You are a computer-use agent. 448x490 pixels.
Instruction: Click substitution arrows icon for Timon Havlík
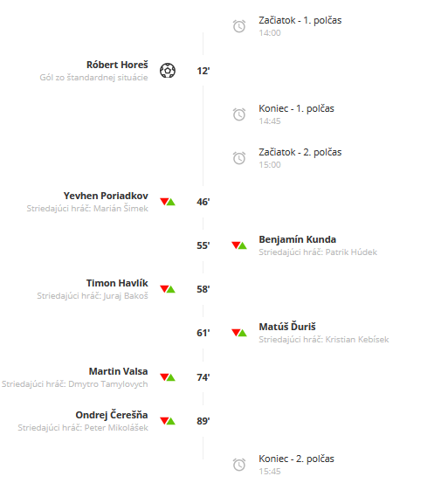coord(168,289)
